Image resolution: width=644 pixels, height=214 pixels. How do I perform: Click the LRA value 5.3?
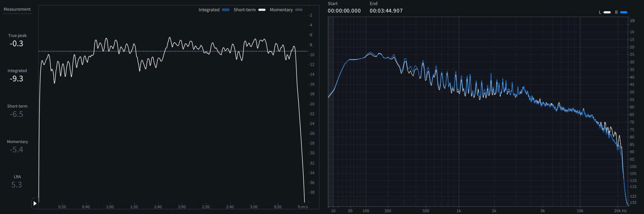(16, 185)
